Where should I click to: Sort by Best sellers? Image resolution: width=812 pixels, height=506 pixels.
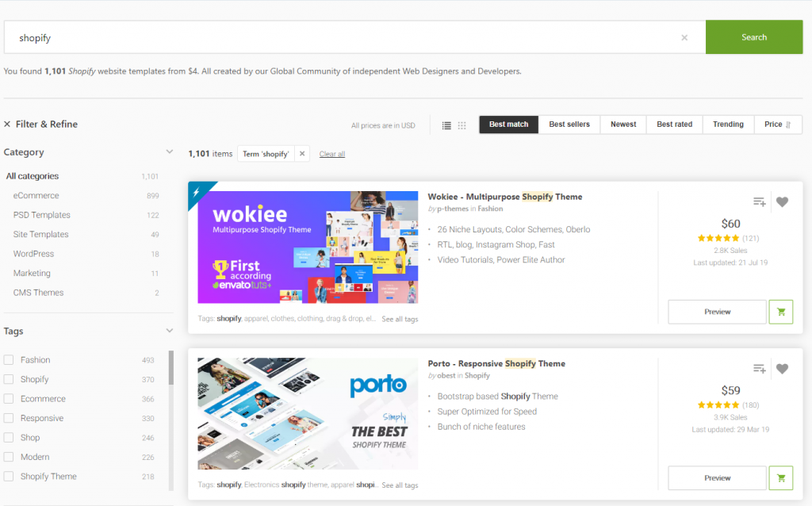pyautogui.click(x=569, y=125)
